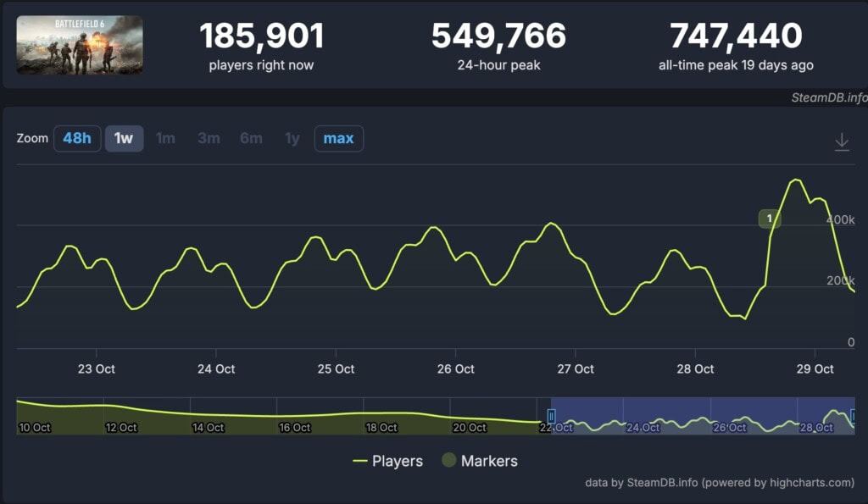The image size is (868, 504).
Task: Grab the right navigator range handle
Action: 854,416
